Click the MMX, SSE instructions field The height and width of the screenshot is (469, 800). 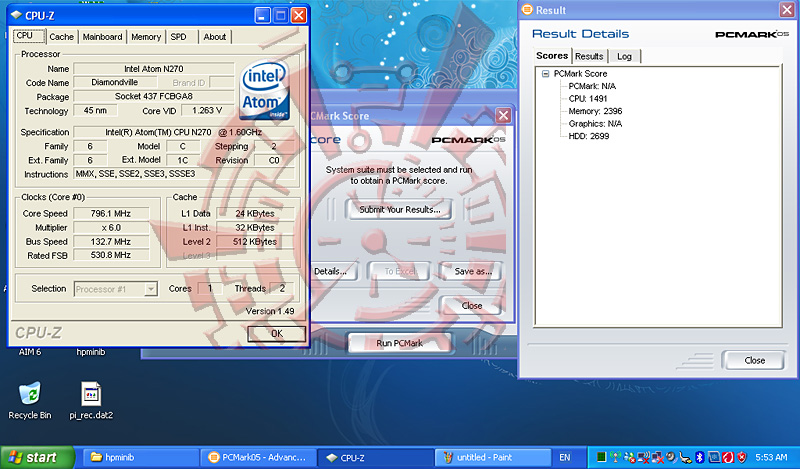point(184,174)
